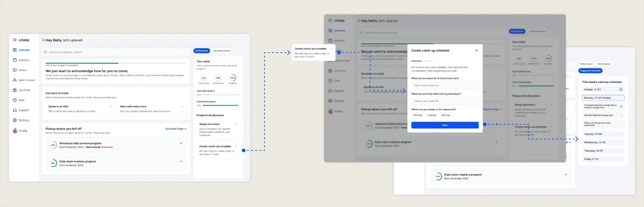Expand Attempt Database design quiz in the catchup schedule
The height and width of the screenshot is (207, 644).
click(x=621, y=115)
